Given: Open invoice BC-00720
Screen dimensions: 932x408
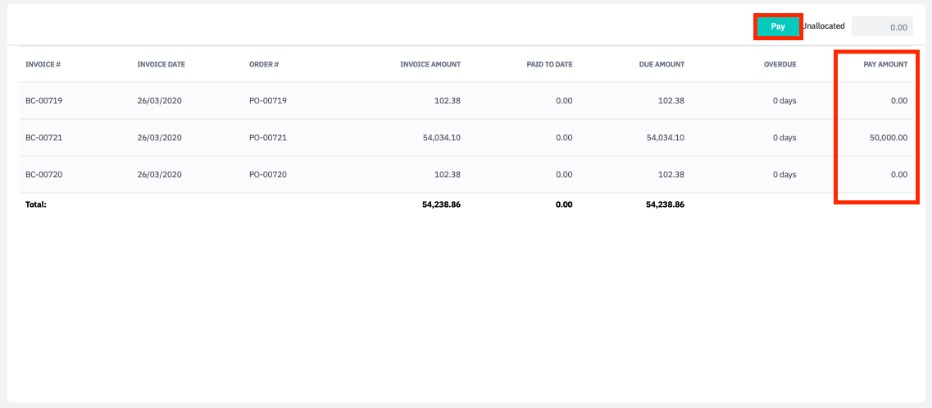Looking at the screenshot, I should [x=44, y=174].
